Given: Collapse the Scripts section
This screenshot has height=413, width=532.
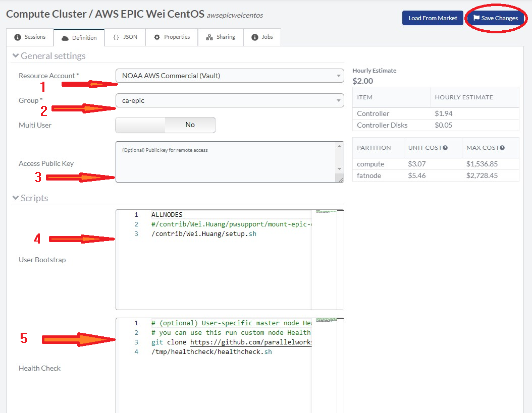Looking at the screenshot, I should point(30,198).
